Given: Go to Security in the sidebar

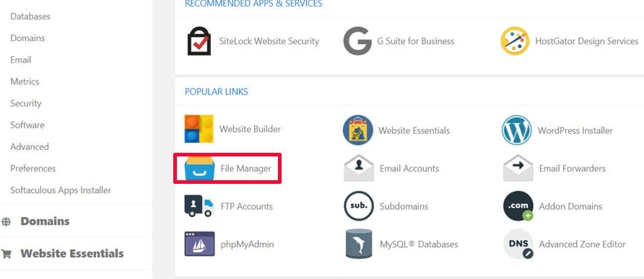Looking at the screenshot, I should click(x=26, y=103).
